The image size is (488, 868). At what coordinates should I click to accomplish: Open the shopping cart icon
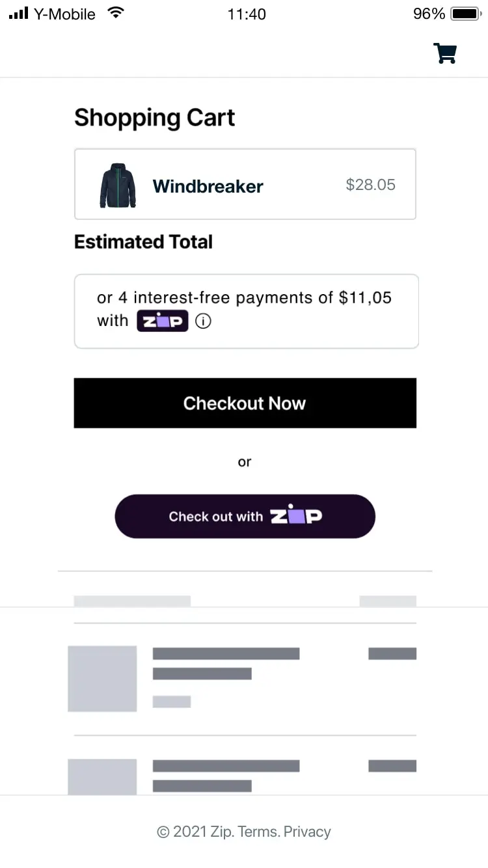coord(445,53)
